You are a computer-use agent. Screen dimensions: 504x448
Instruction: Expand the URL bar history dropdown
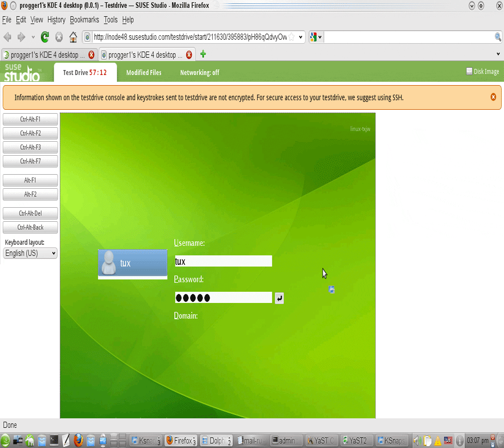301,37
